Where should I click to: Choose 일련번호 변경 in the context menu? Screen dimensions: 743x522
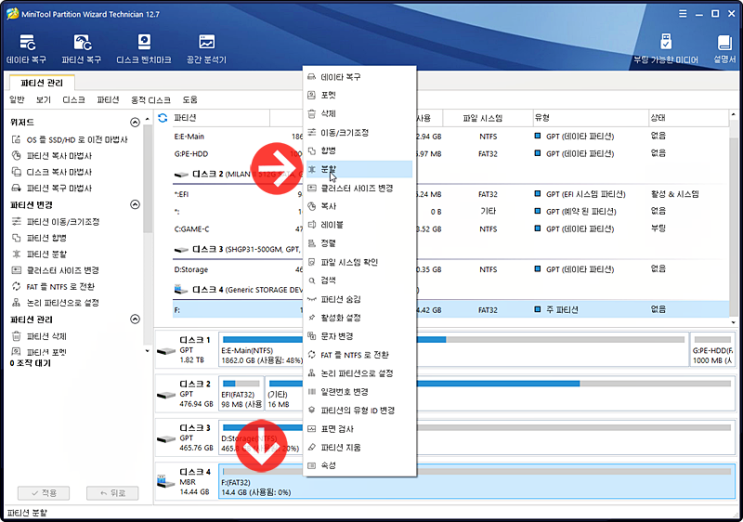tap(359, 392)
